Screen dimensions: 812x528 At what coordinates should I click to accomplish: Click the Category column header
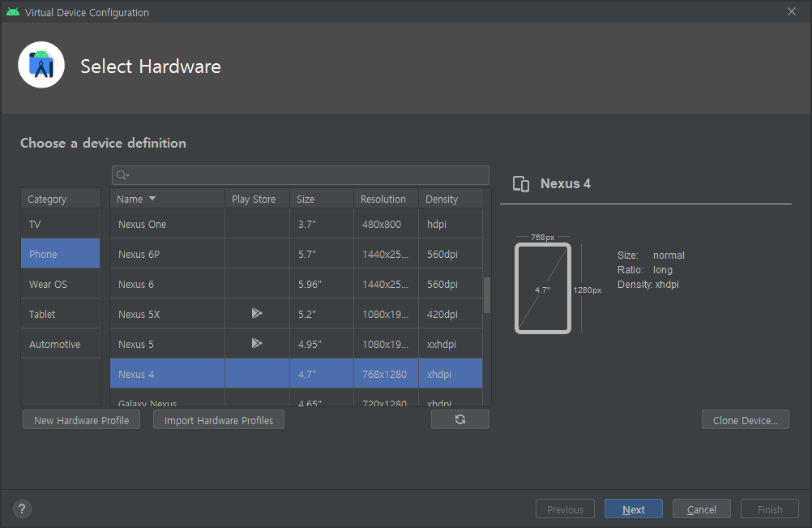pos(61,199)
